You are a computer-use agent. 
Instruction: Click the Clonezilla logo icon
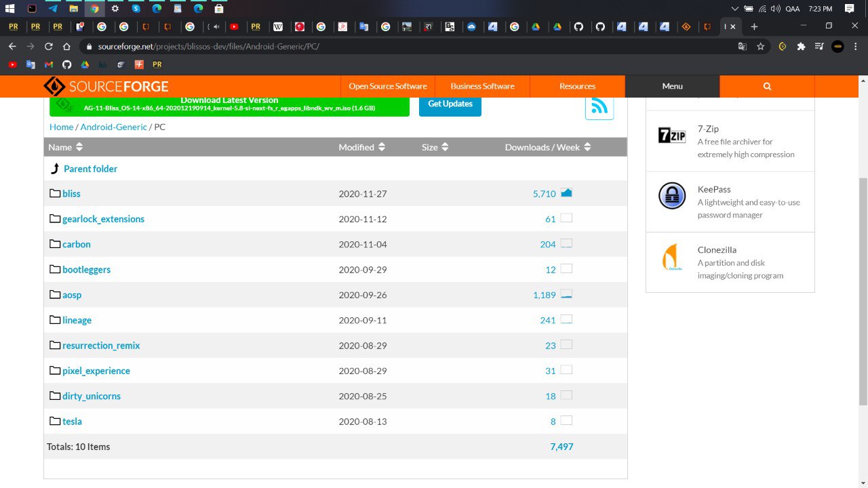pyautogui.click(x=672, y=257)
